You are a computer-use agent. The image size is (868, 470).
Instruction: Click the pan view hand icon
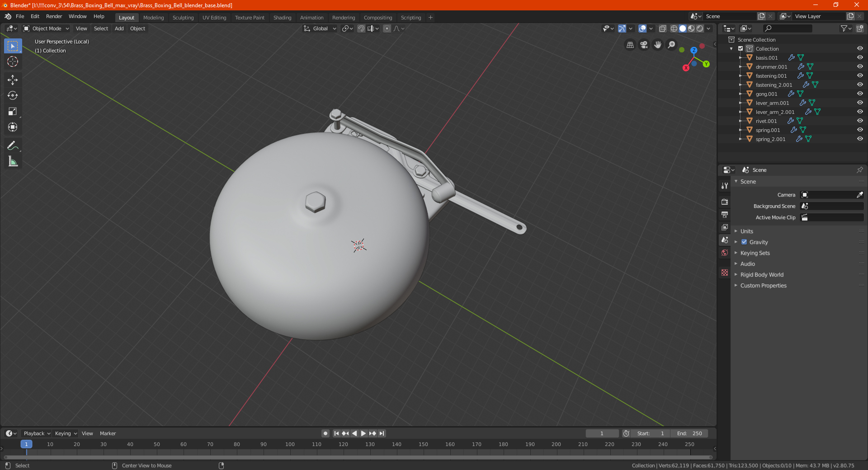(658, 45)
